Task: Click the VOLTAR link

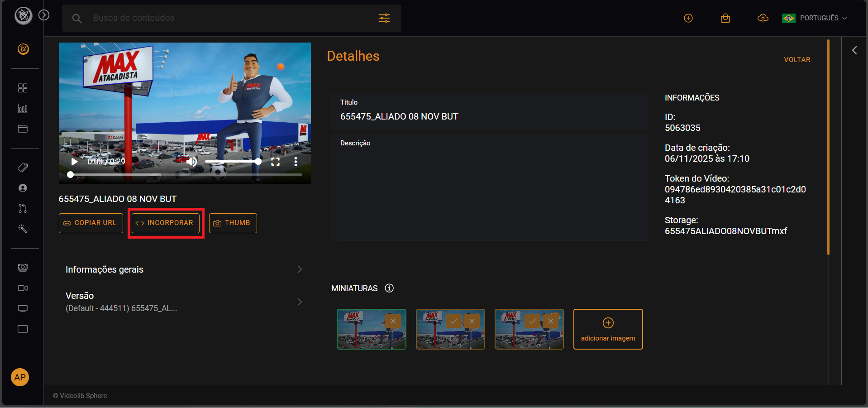Action: coord(797,60)
